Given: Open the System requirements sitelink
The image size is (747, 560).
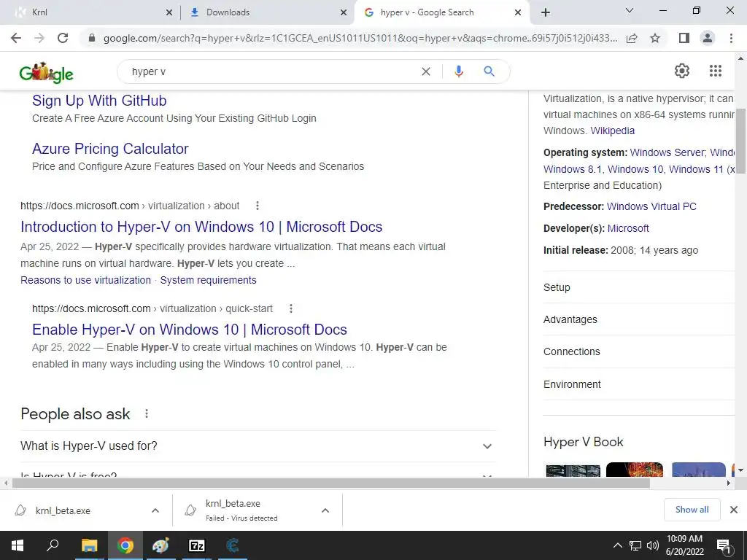Looking at the screenshot, I should [208, 280].
